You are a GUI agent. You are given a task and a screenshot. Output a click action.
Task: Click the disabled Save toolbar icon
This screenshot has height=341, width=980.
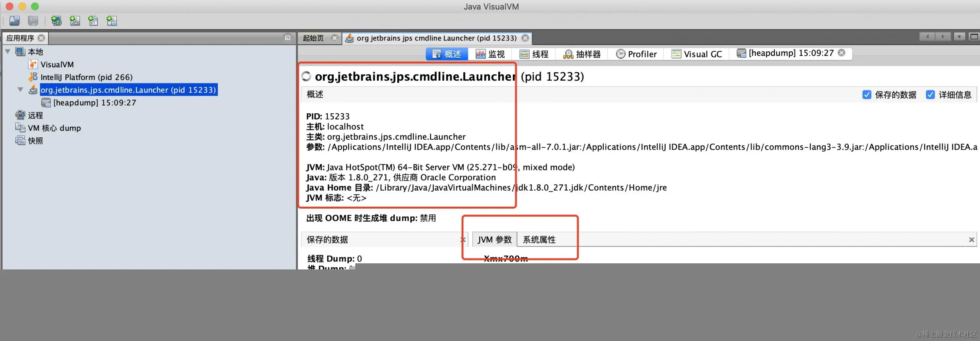(33, 21)
